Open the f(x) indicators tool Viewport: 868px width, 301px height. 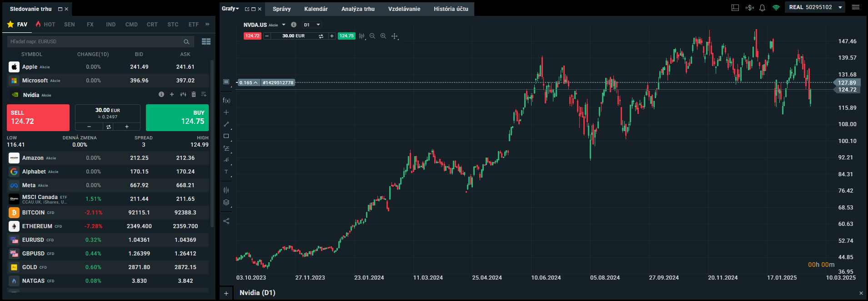[226, 100]
